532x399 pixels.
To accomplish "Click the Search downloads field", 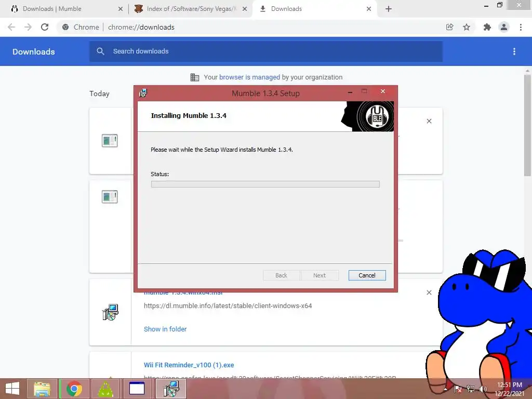I will pos(266,51).
